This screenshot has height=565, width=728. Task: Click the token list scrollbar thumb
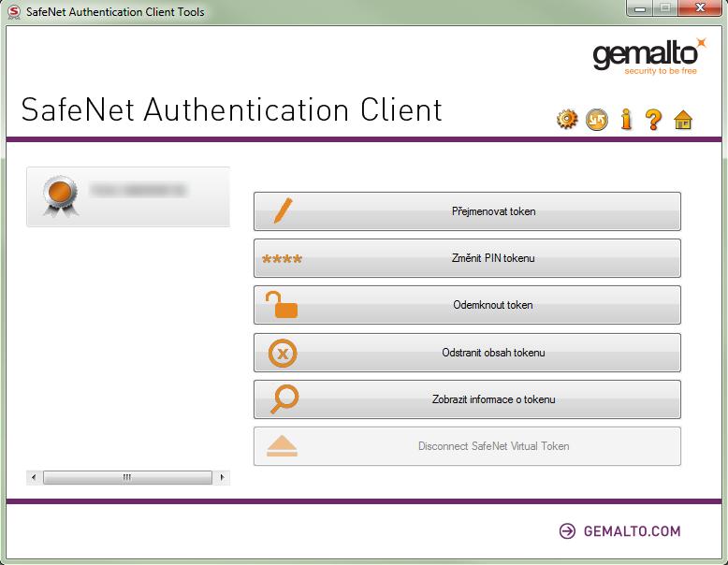click(x=127, y=477)
